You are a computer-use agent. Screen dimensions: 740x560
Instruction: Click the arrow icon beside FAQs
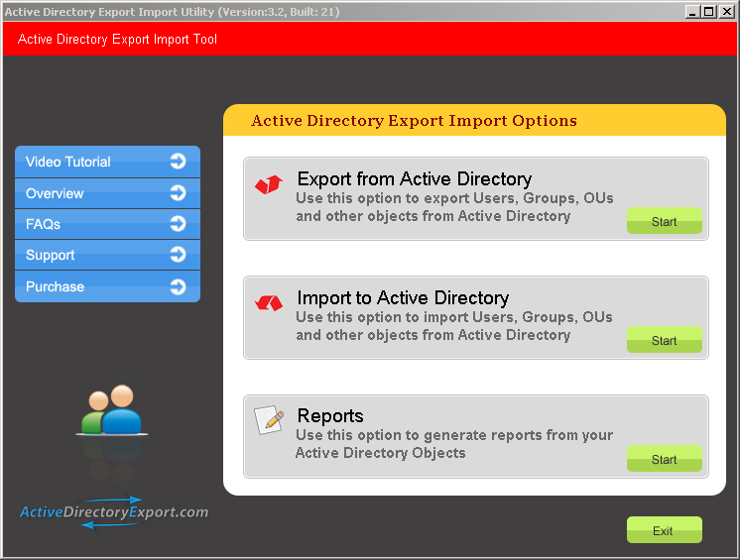click(178, 224)
